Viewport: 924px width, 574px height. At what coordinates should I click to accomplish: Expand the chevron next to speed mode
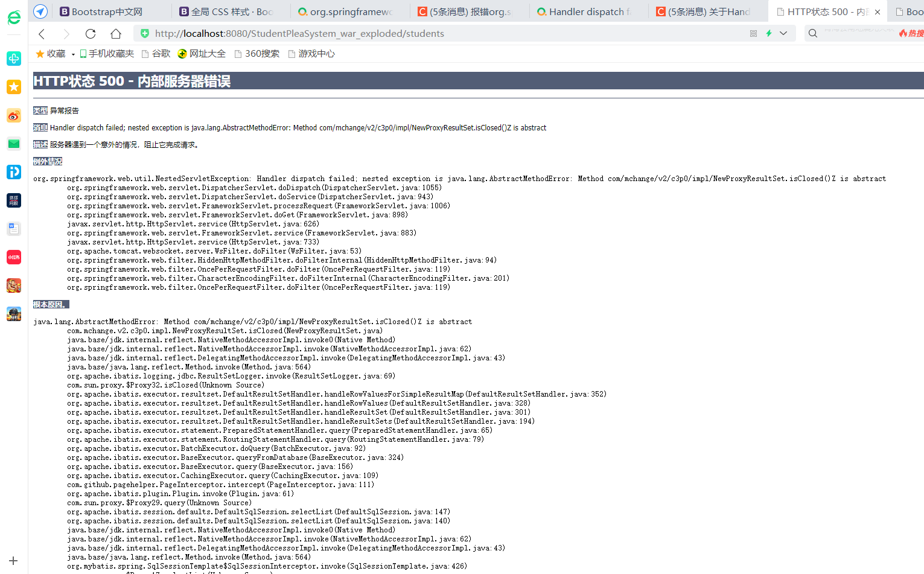(783, 33)
